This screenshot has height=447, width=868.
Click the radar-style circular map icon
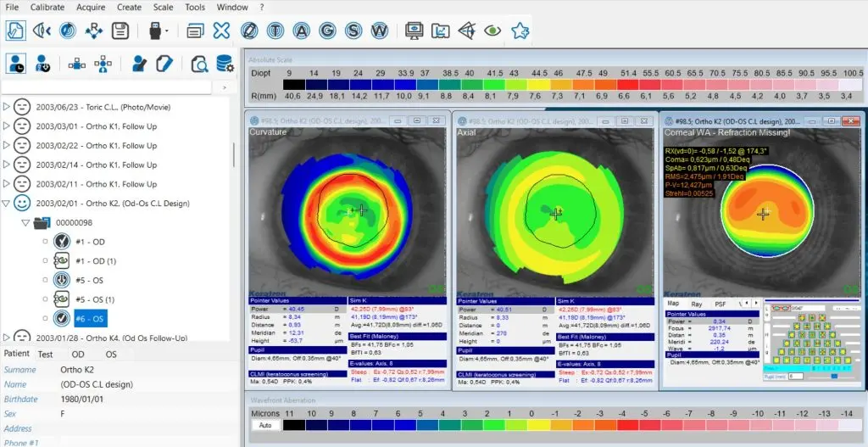coord(68,31)
